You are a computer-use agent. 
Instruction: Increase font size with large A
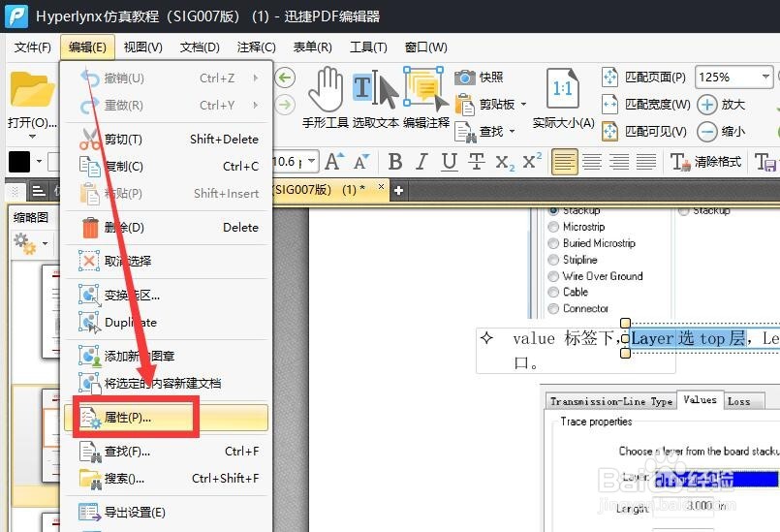click(x=333, y=162)
